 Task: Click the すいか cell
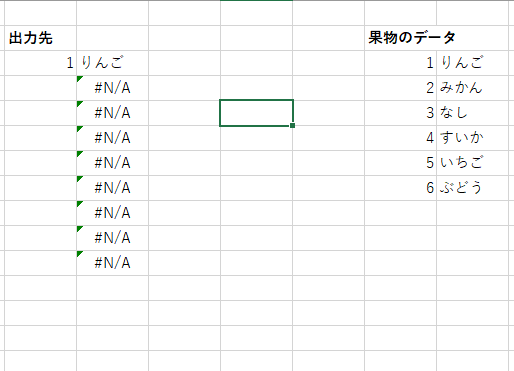472,138
